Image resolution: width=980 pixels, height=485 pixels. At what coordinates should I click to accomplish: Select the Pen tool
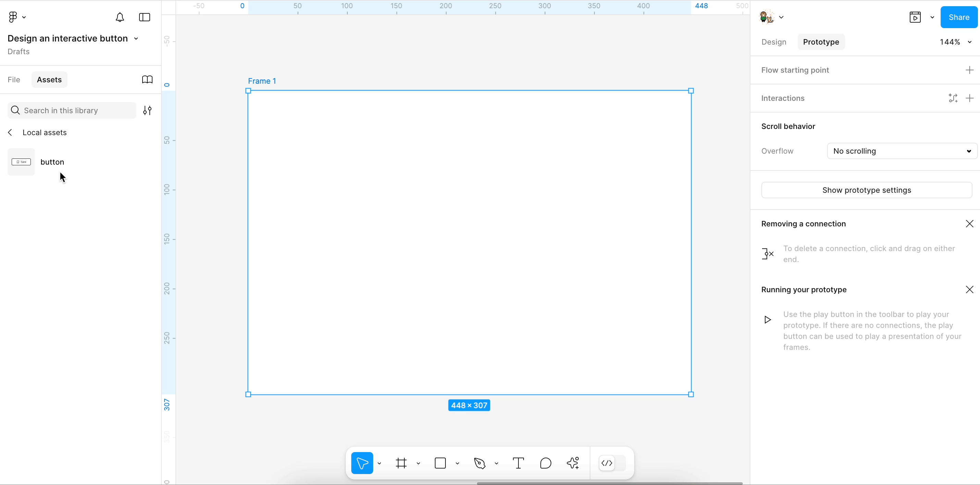(x=480, y=463)
